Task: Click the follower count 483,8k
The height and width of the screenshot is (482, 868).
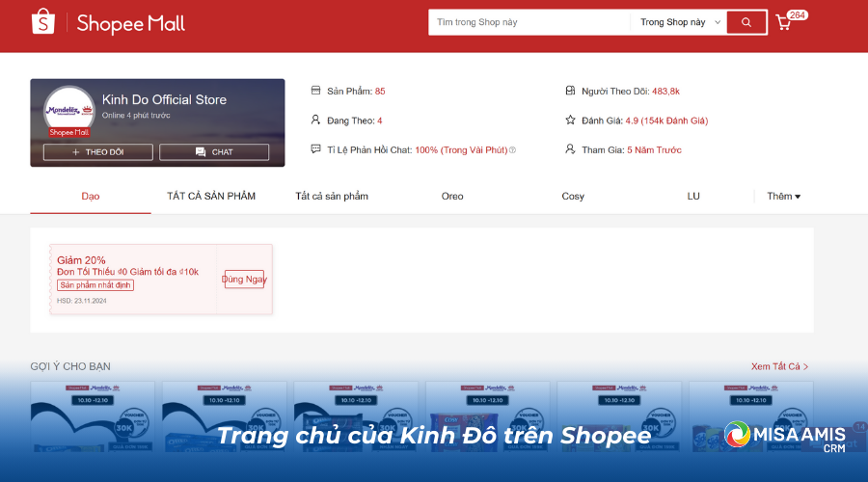Action: click(x=665, y=92)
